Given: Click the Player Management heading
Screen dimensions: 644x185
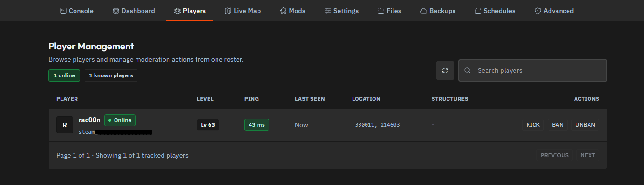Looking at the screenshot, I should pyautogui.click(x=91, y=46).
